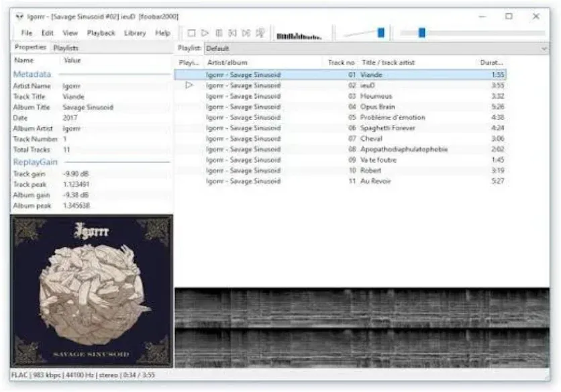
Task: Click the Stop playback button
Action: [191, 34]
